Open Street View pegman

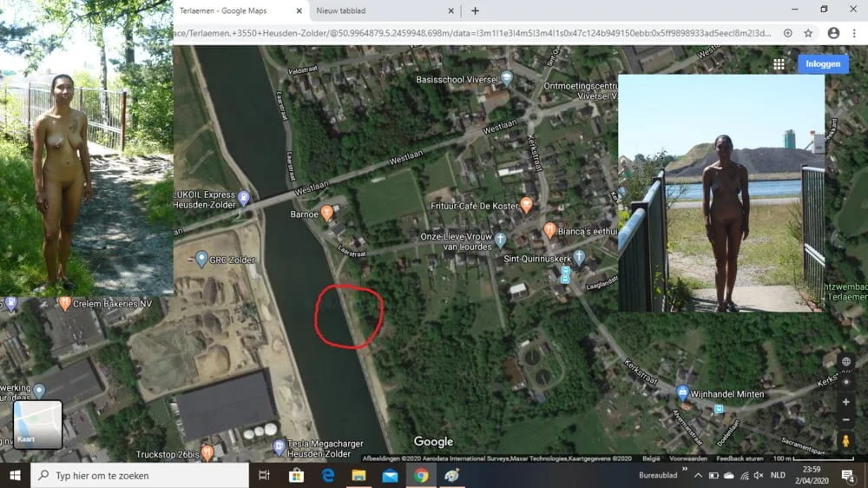point(845,441)
